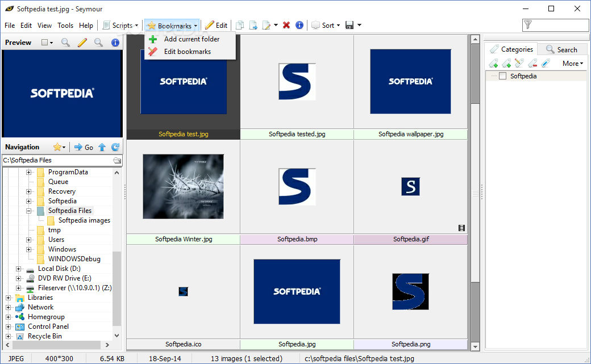Click the 400*300 status bar entry

click(59, 359)
